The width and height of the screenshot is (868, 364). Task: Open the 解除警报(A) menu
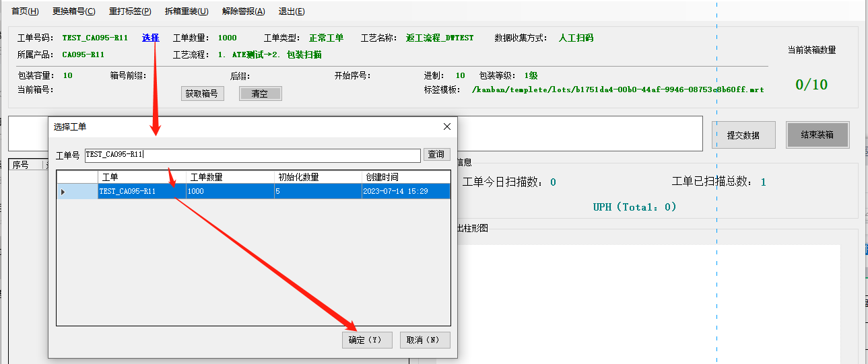coord(243,11)
